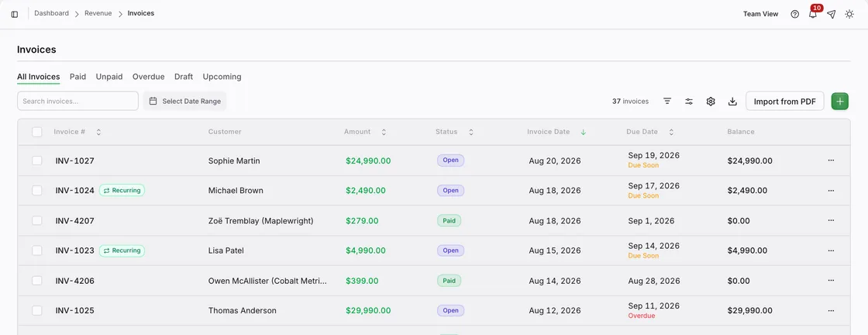Viewport: 868px width, 335px height.
Task: Sort by Invoice # column arrows
Action: click(98, 132)
